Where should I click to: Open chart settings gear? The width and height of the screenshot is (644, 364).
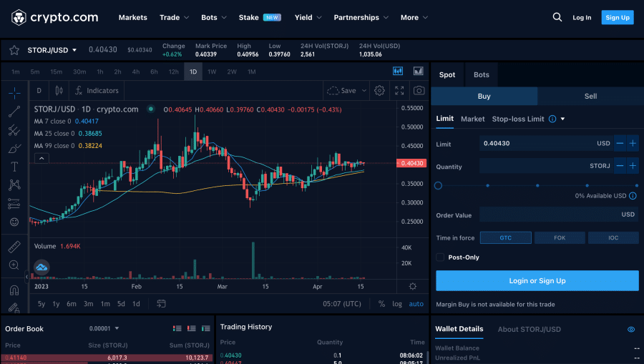pos(379,91)
